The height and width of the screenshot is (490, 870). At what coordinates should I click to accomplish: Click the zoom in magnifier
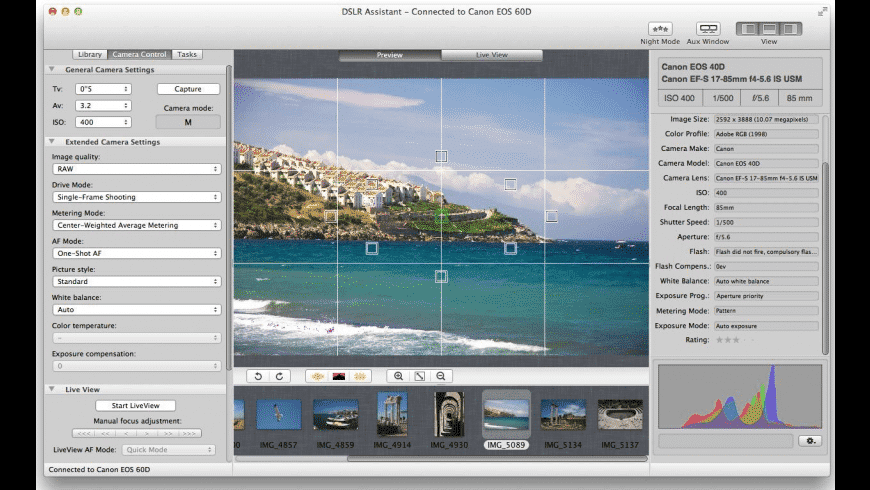[x=399, y=376]
